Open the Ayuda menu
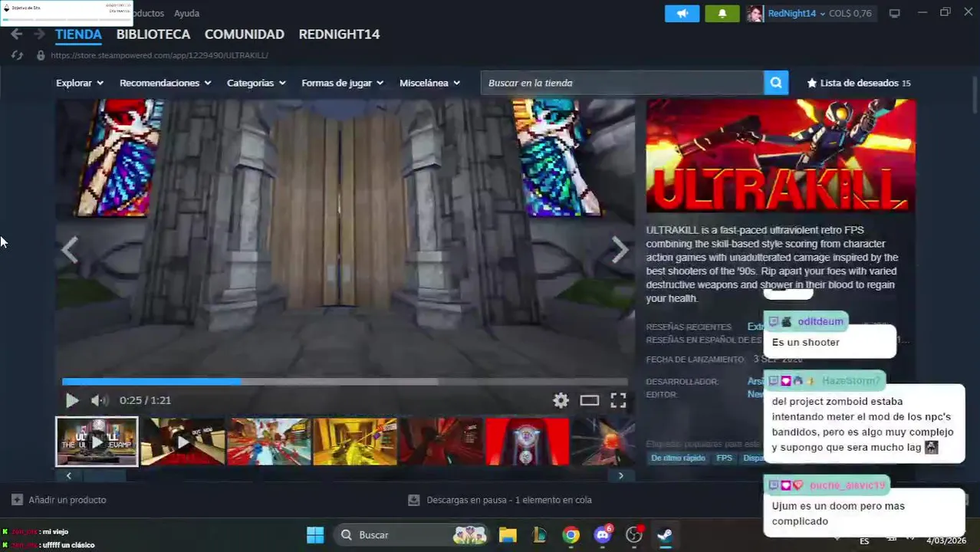This screenshot has height=552, width=980. click(x=186, y=13)
